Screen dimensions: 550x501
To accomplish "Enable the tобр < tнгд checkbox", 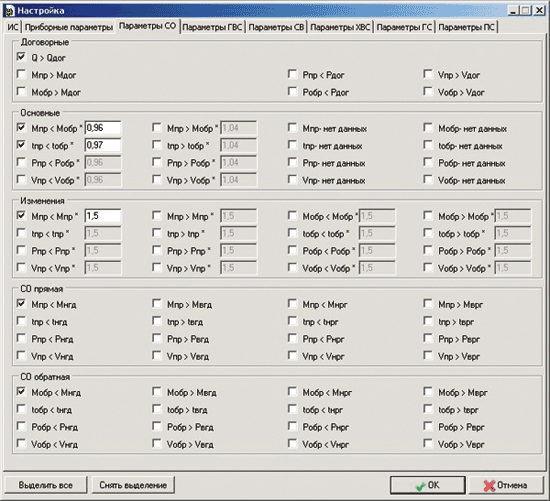I will [x=21, y=409].
